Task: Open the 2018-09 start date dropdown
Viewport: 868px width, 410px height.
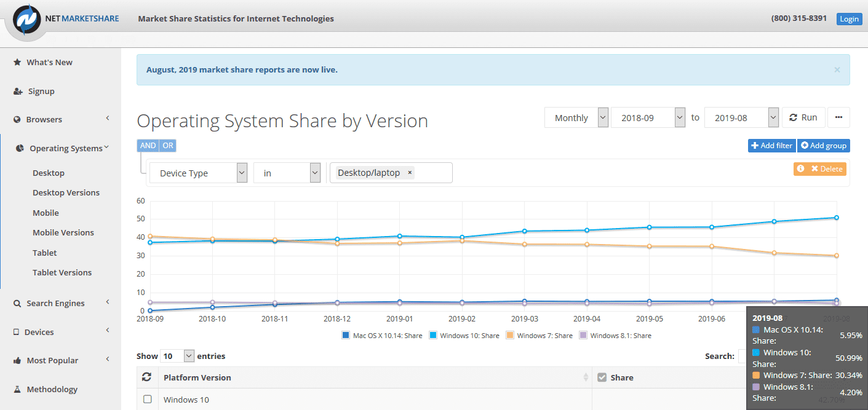Action: click(647, 117)
